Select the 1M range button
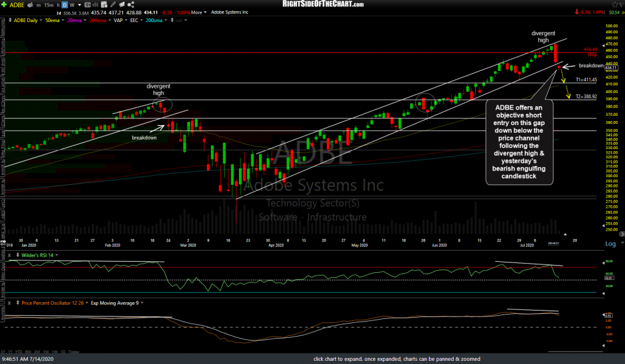Screen dimensions: 625x364 pos(46,352)
